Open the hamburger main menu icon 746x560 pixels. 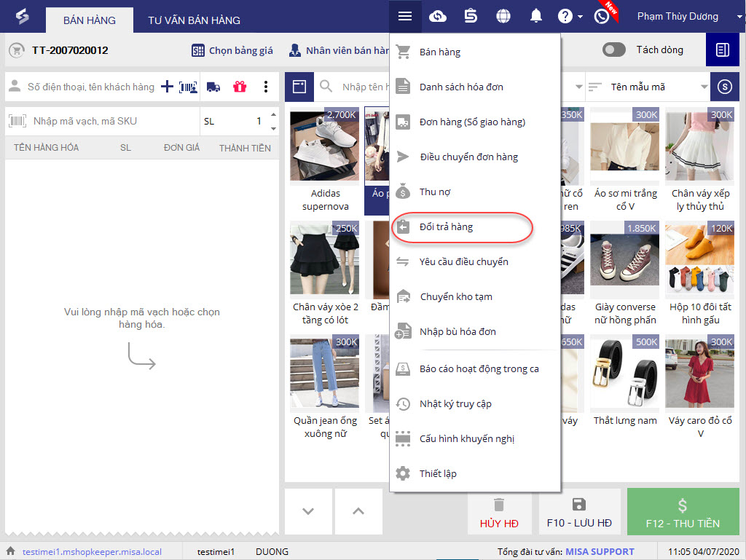click(405, 16)
